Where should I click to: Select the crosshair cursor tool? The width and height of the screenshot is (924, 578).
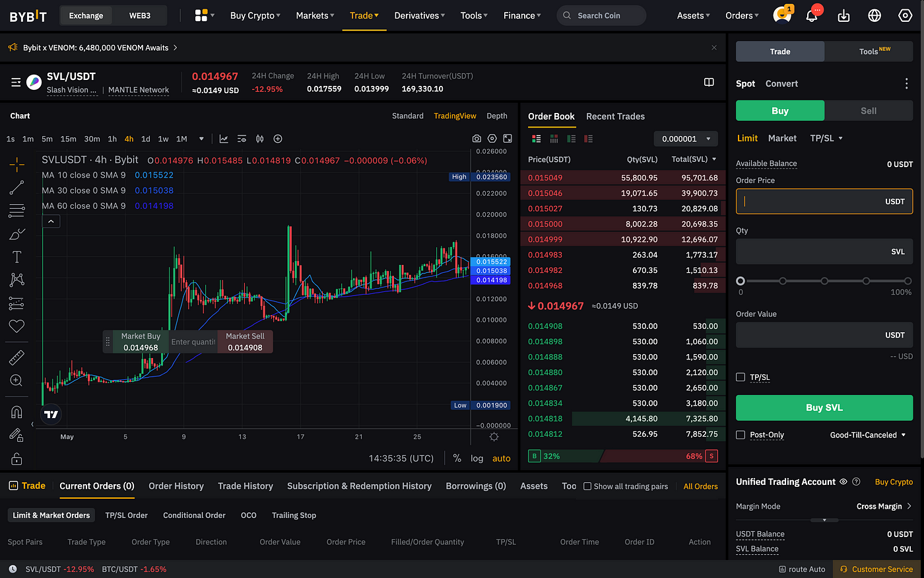[16, 164]
